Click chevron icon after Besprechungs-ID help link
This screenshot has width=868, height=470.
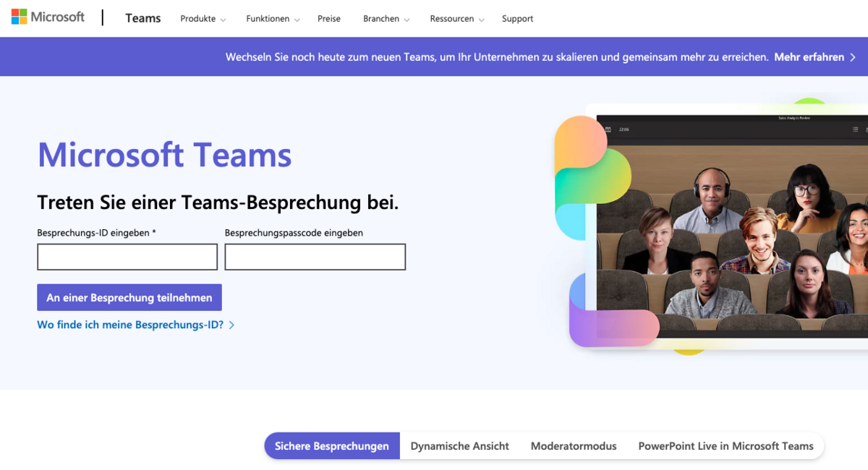(231, 325)
